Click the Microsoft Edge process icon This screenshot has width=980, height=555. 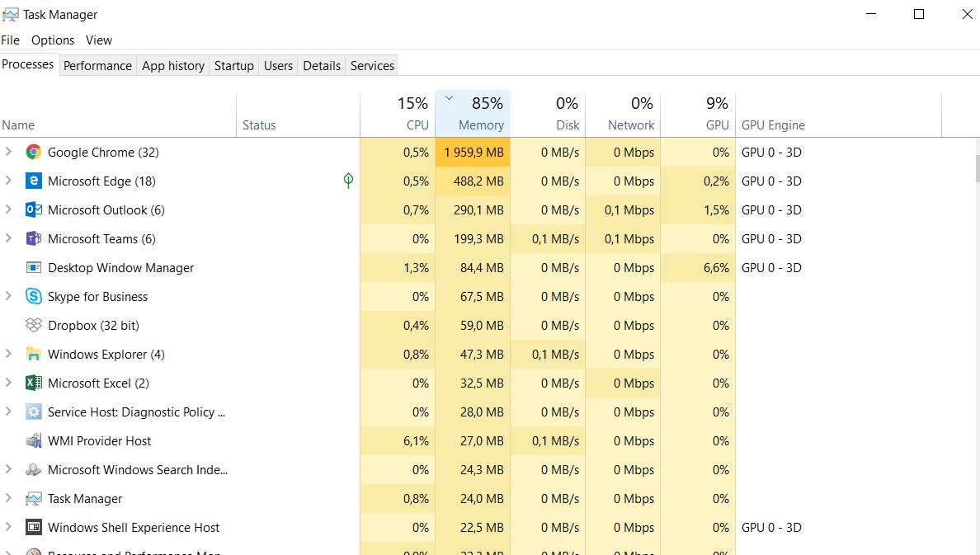coord(33,181)
